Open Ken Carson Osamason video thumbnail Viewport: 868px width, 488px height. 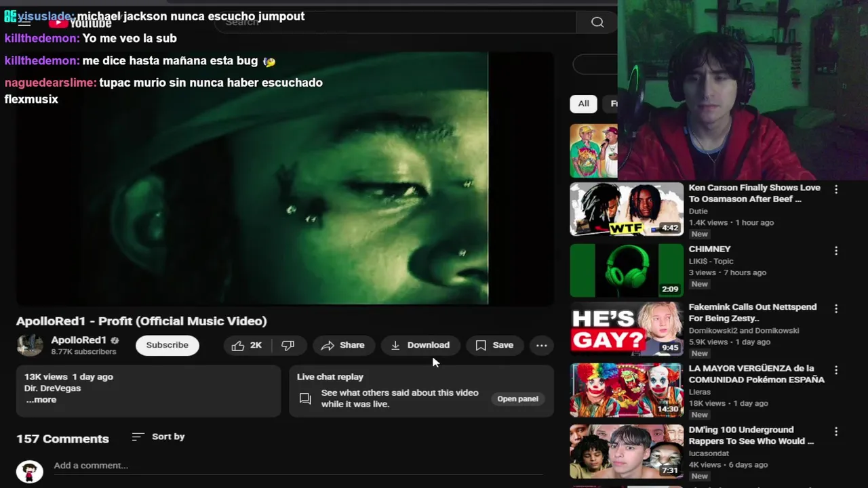tap(627, 209)
